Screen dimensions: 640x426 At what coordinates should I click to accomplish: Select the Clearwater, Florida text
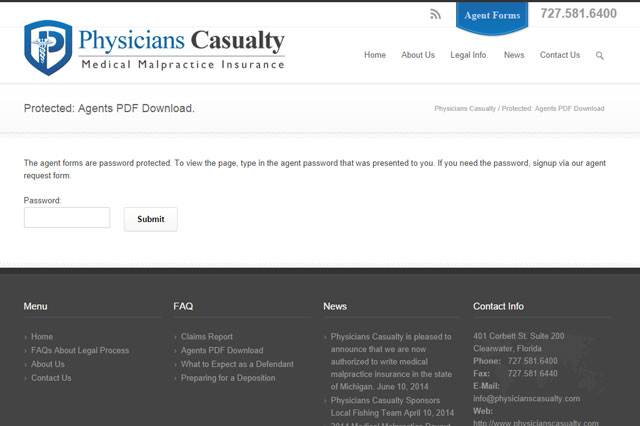(x=507, y=348)
